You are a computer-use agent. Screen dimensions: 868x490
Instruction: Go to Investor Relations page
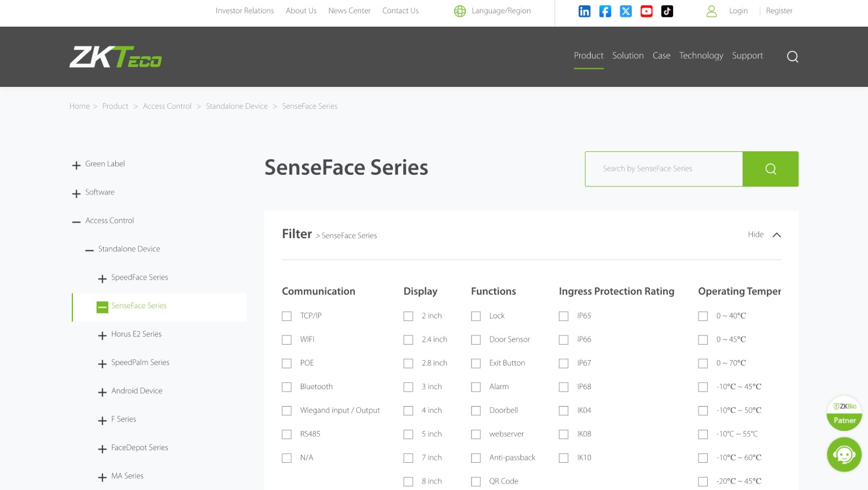pyautogui.click(x=245, y=11)
